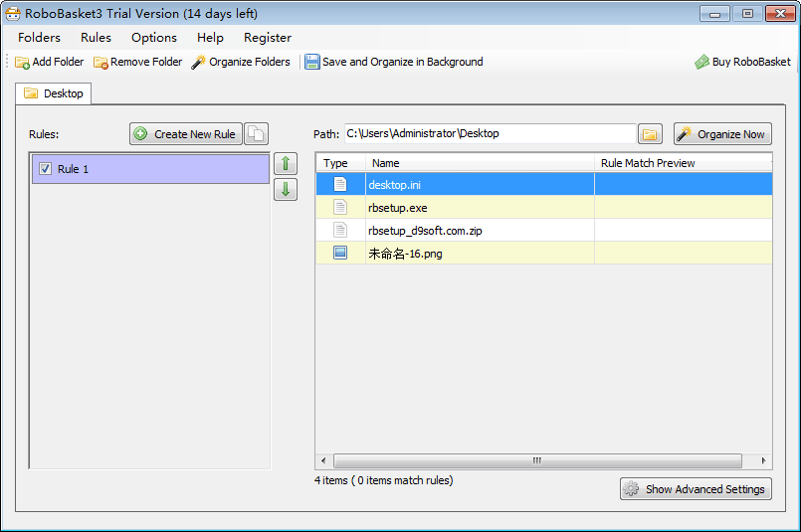This screenshot has width=801, height=532.
Task: Select the 未命名-16.png file row
Action: 544,254
